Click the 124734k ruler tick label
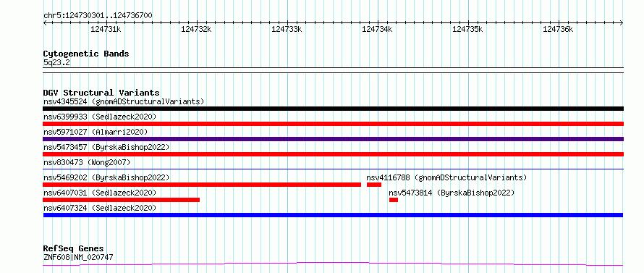644x273 pixels. 377,29
